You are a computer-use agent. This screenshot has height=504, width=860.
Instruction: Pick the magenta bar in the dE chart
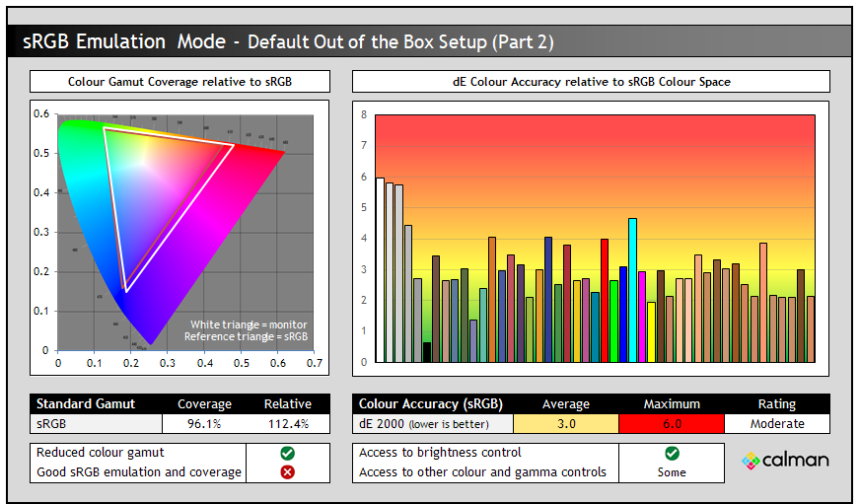(x=642, y=317)
